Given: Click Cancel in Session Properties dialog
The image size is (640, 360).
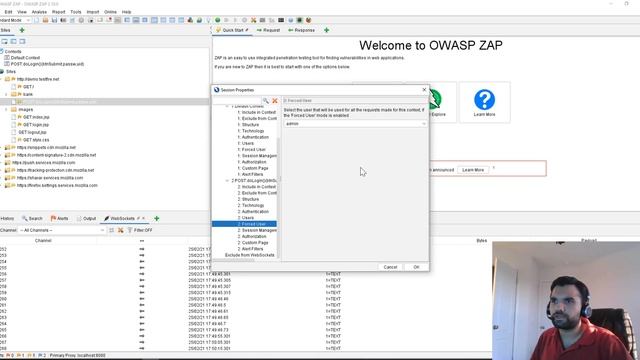Looking at the screenshot, I should pyautogui.click(x=390, y=267).
